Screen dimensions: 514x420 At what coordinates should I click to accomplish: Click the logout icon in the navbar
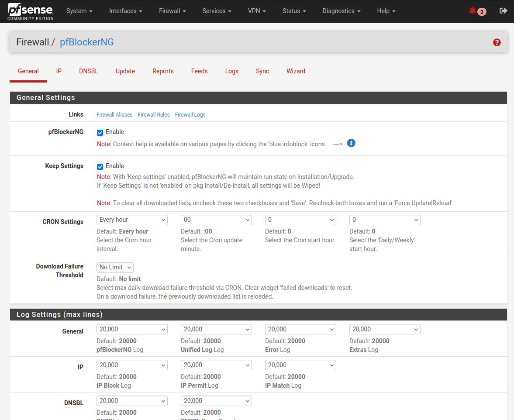[503, 11]
